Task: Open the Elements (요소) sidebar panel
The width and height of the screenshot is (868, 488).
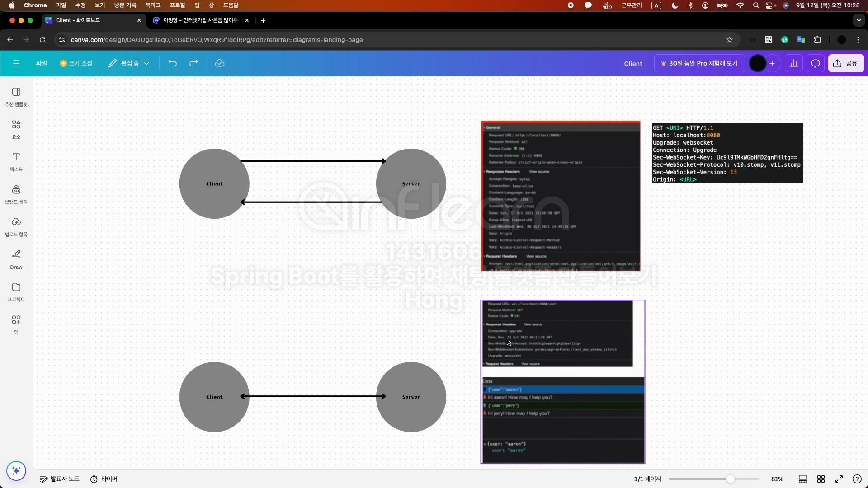Action: pos(16,129)
